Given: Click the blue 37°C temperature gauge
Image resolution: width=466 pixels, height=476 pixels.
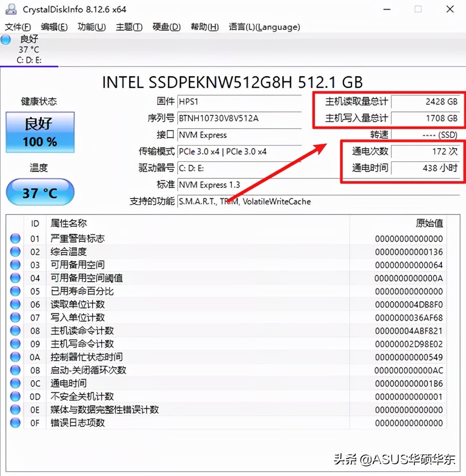Looking at the screenshot, I should point(40,192).
